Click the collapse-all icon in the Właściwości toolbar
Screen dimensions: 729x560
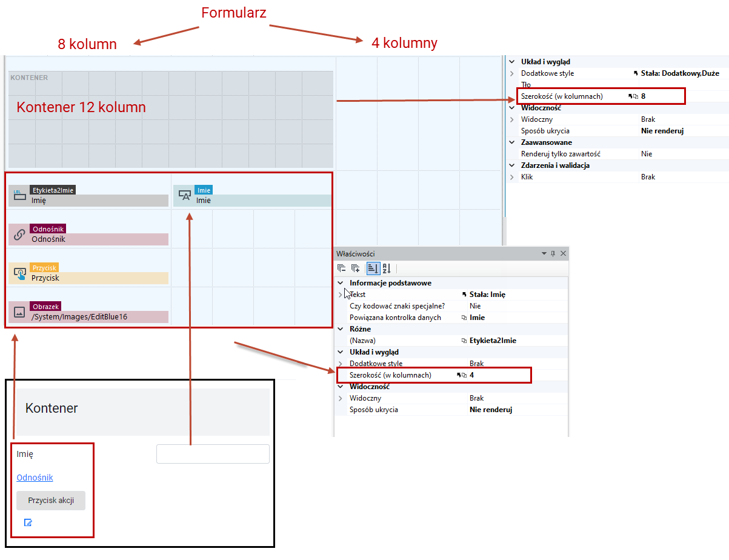coord(342,268)
